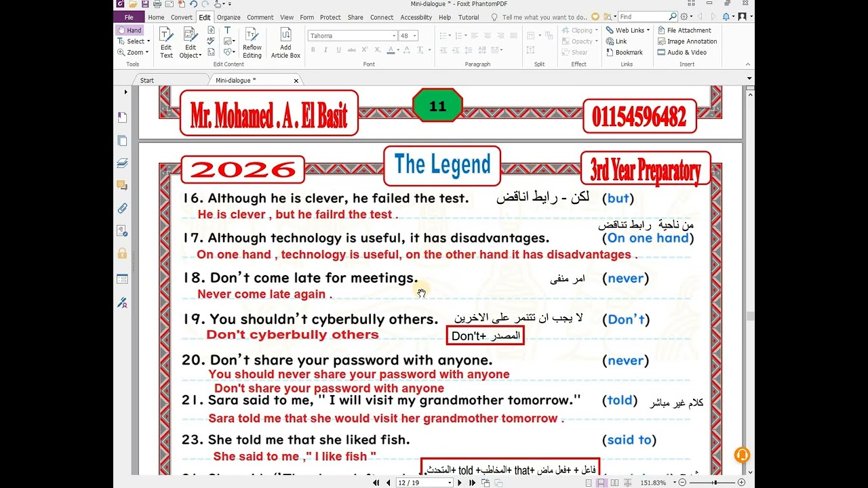Click Add Article Box

pyautogui.click(x=285, y=42)
